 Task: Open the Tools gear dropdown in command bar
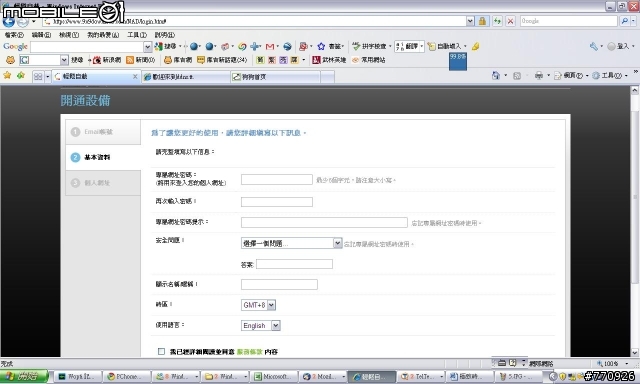(x=610, y=75)
